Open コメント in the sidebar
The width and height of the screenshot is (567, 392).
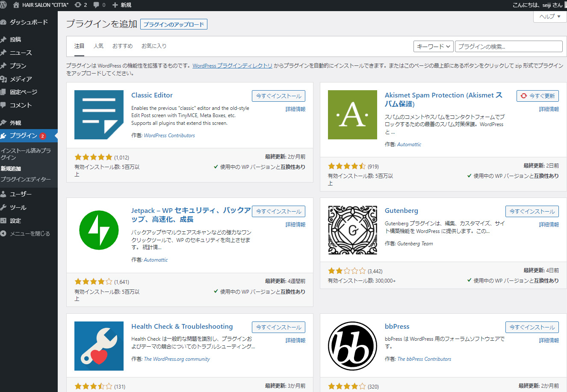tap(29, 105)
